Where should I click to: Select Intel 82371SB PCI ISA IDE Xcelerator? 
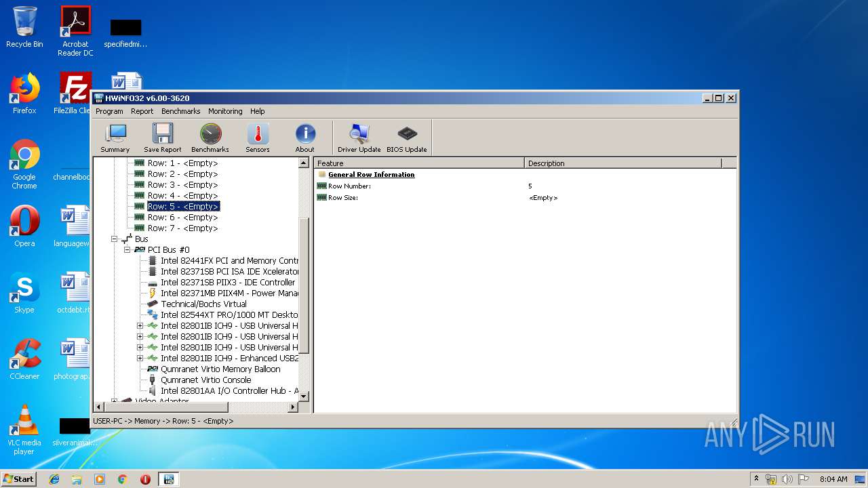point(229,272)
